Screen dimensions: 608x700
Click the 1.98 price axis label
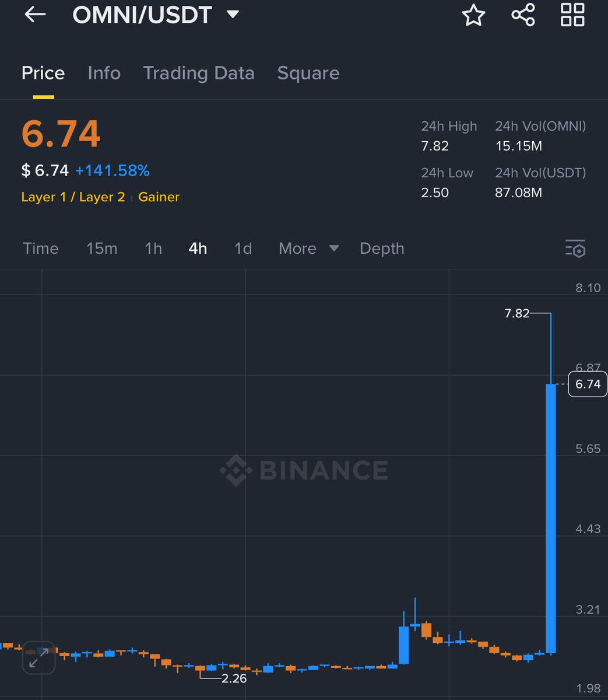pos(588,689)
